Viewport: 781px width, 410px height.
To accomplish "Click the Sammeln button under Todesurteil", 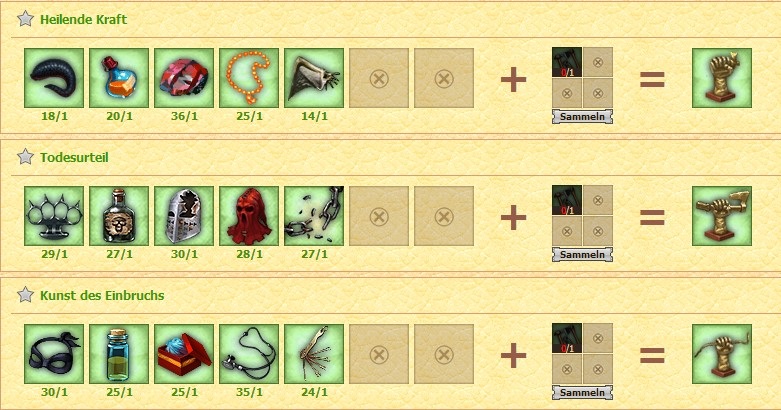I will (x=582, y=255).
